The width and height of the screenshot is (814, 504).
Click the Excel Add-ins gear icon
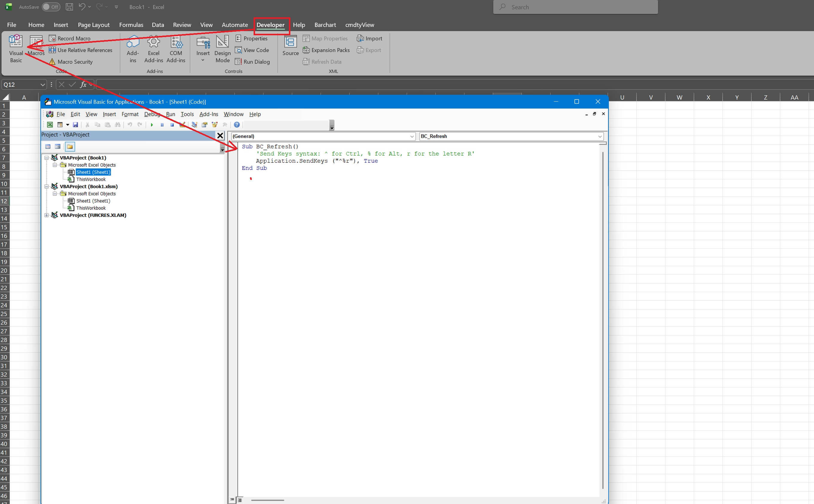[x=154, y=42]
